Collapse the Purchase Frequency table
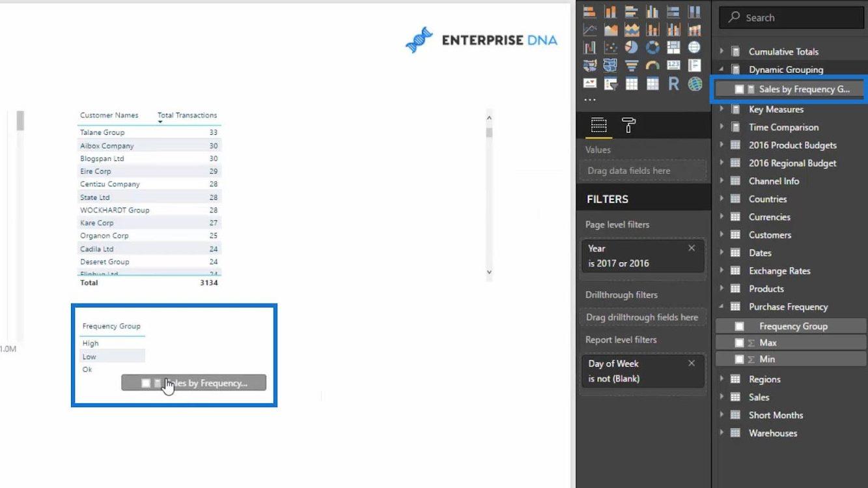The height and width of the screenshot is (488, 868). (x=721, y=307)
